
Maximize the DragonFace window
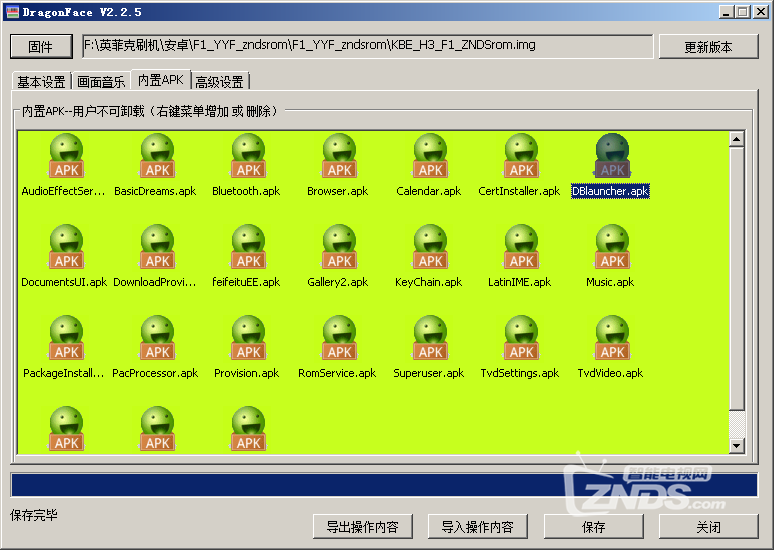pyautogui.click(x=743, y=12)
